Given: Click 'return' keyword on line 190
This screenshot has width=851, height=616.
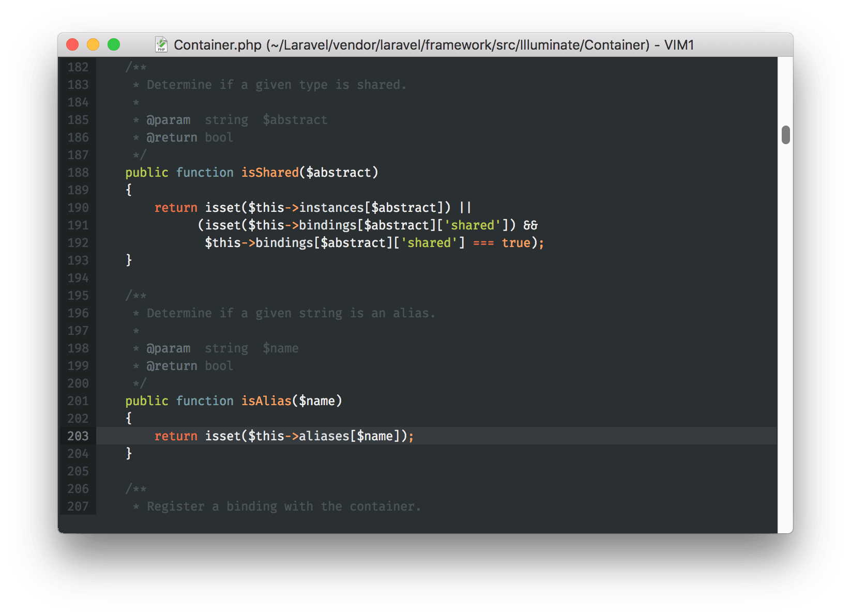Looking at the screenshot, I should pyautogui.click(x=176, y=208).
